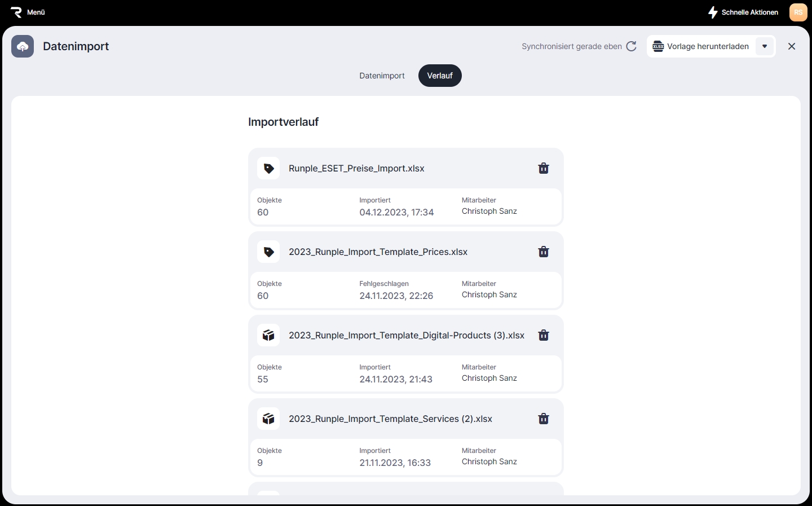Select the Verlauf tab
Screen dimensions: 812x506
(x=440, y=76)
